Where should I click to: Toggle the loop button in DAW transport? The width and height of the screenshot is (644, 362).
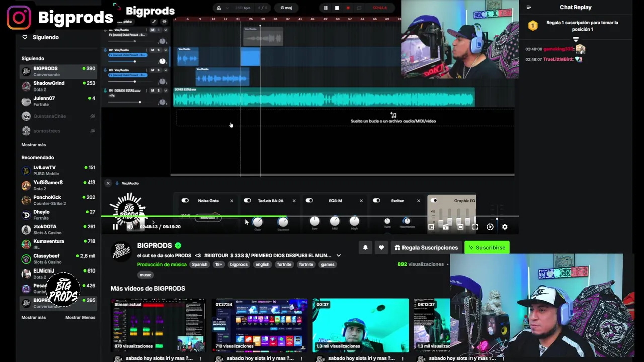click(x=359, y=8)
